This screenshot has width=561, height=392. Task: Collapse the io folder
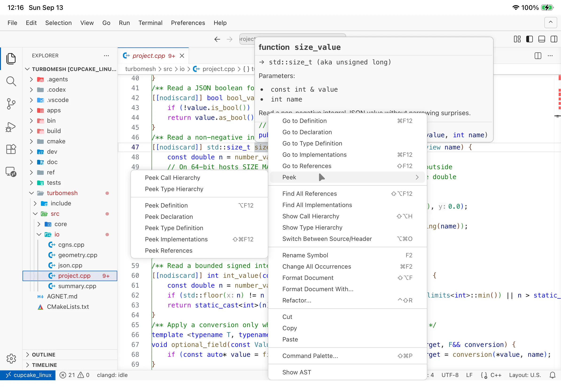70,234
